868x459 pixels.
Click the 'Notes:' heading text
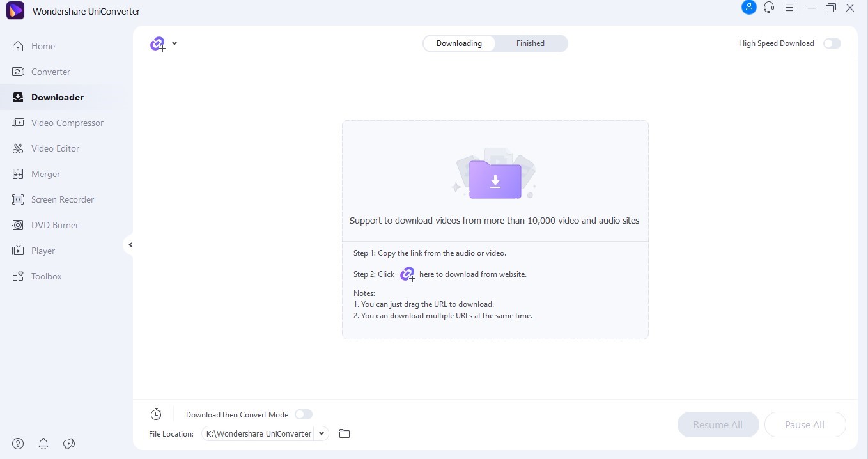(364, 293)
